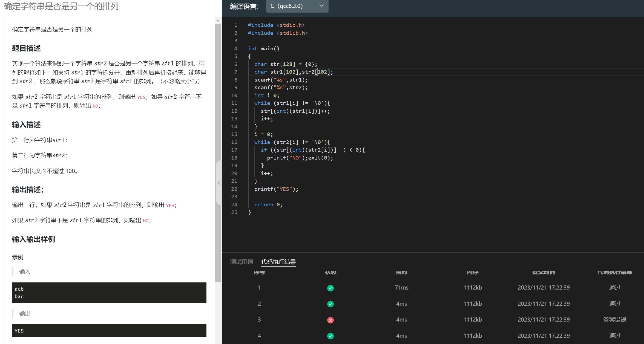Click the 输入描述 heading
The image size is (644, 344).
click(x=26, y=125)
